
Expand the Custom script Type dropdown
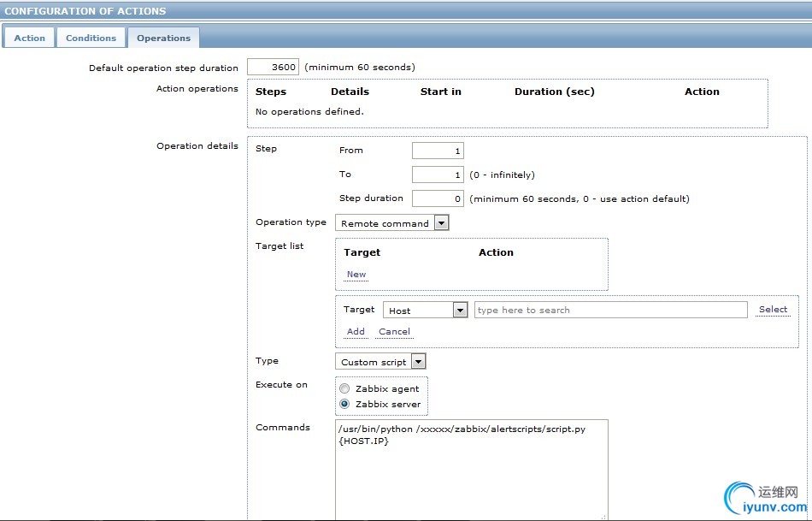pos(380,362)
